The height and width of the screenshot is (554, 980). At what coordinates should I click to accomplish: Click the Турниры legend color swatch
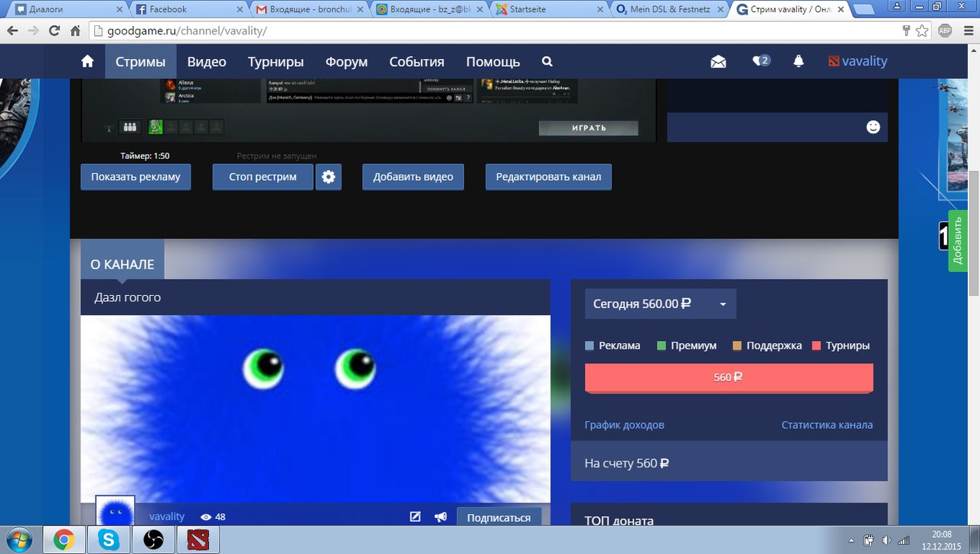pos(816,346)
